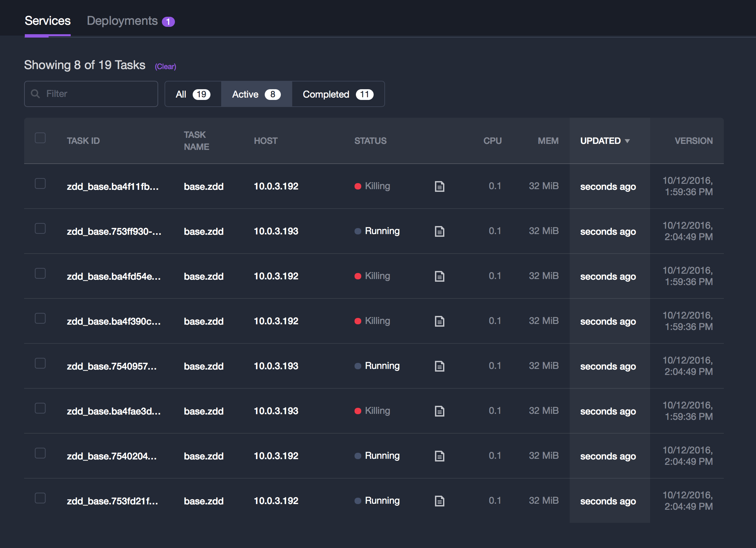Sort tasks by STATUS column header
The width and height of the screenshot is (756, 548).
coord(370,141)
